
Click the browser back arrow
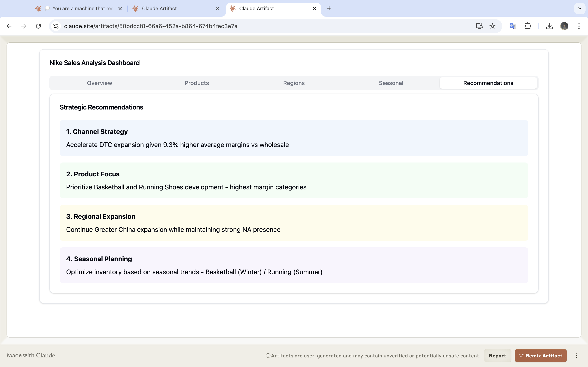[9, 26]
